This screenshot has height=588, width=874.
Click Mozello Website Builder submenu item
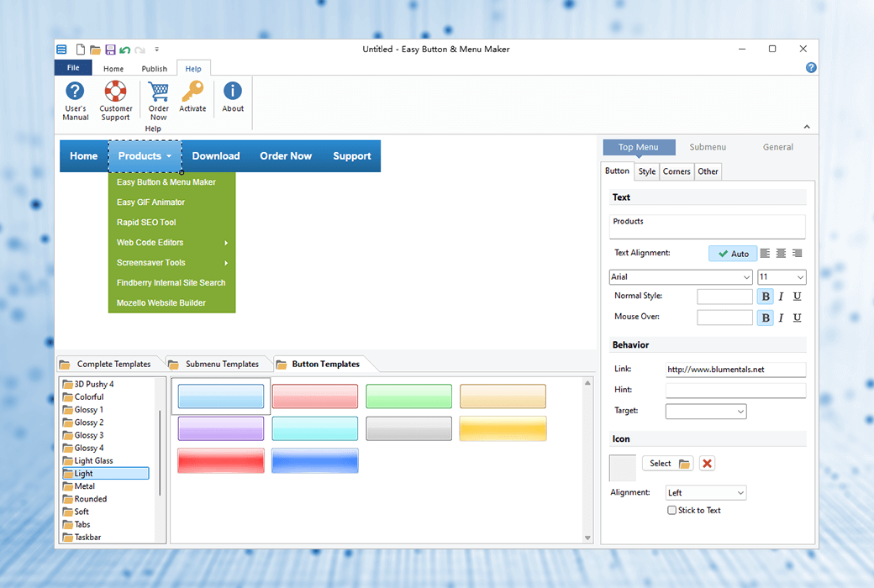[171, 303]
